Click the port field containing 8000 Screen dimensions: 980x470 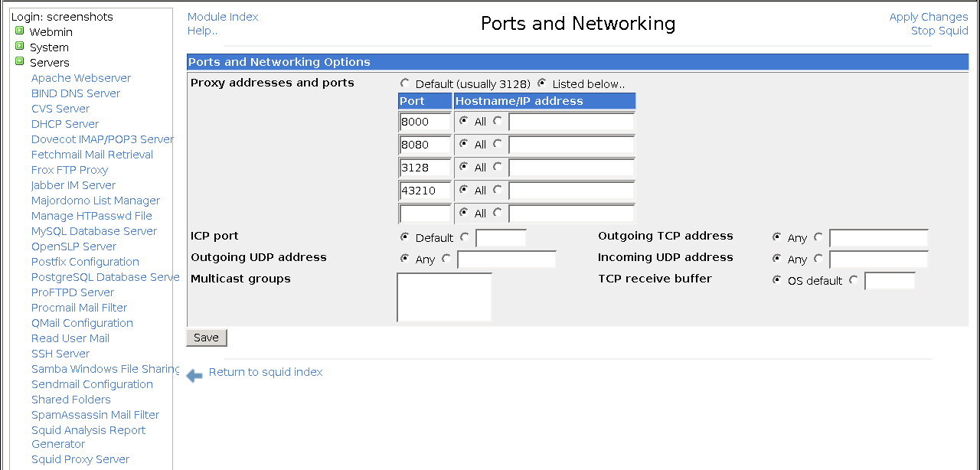click(x=425, y=122)
